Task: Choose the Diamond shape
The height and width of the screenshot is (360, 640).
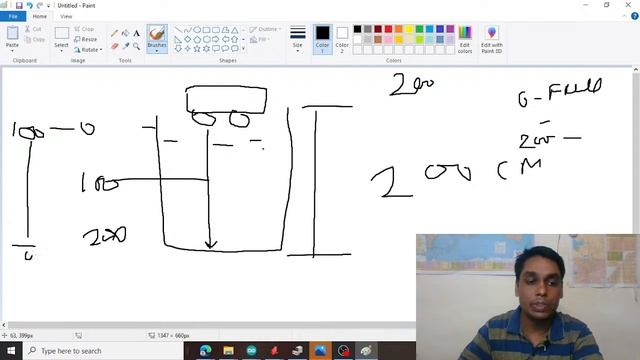Action: coord(188,40)
